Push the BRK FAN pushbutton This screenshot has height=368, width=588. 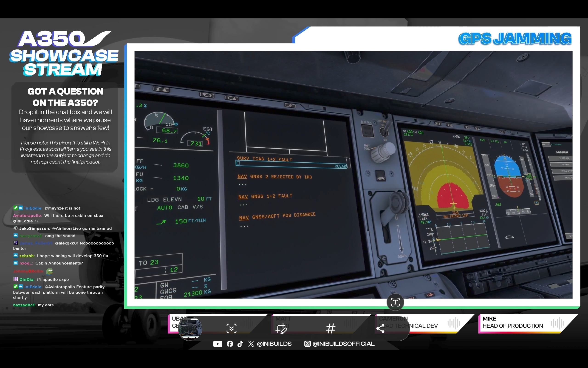click(368, 131)
